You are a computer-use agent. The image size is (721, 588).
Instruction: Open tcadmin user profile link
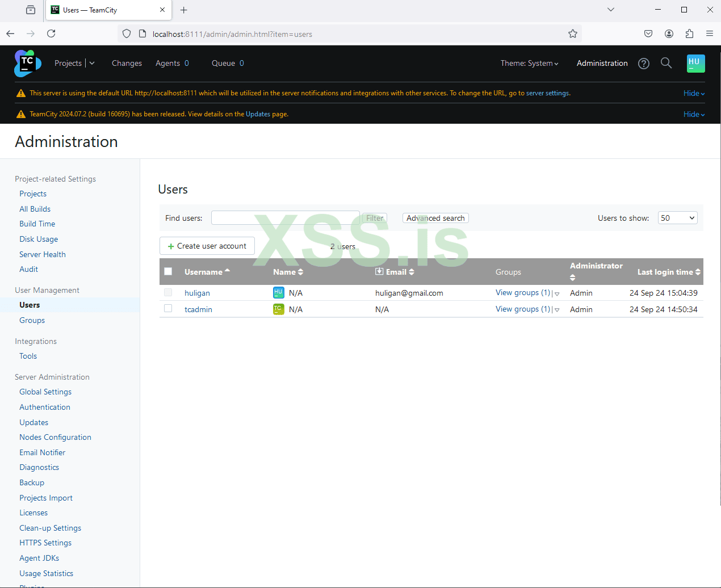[198, 309]
